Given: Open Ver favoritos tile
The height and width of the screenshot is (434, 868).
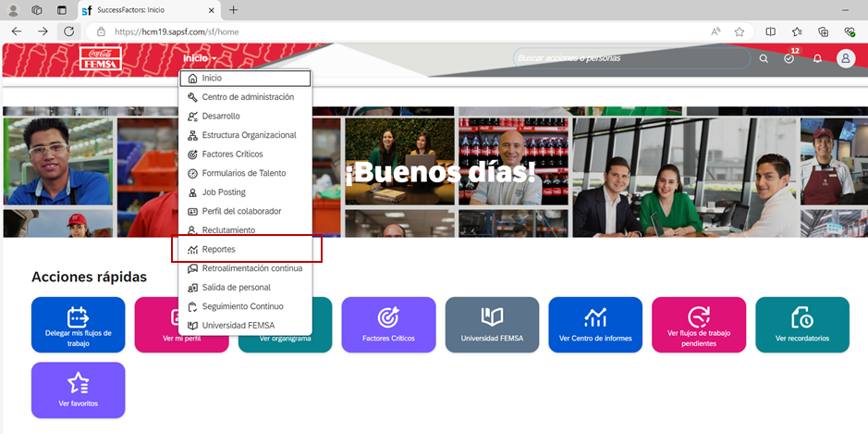Looking at the screenshot, I should [x=78, y=390].
